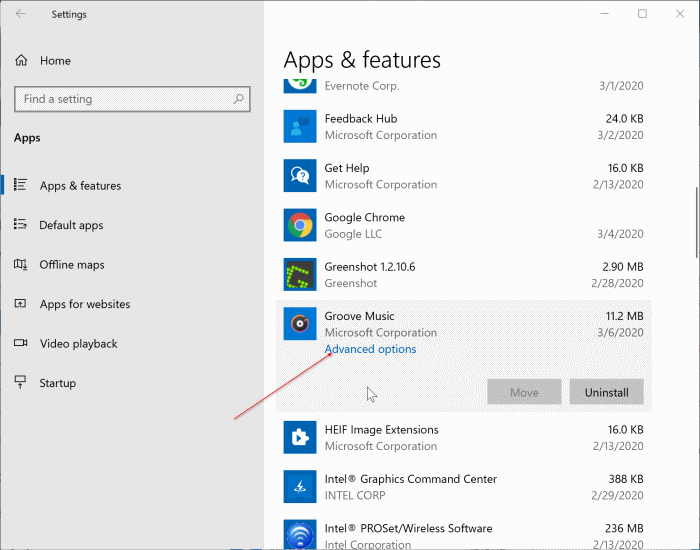Click the 24.0 KB size value

(x=625, y=119)
